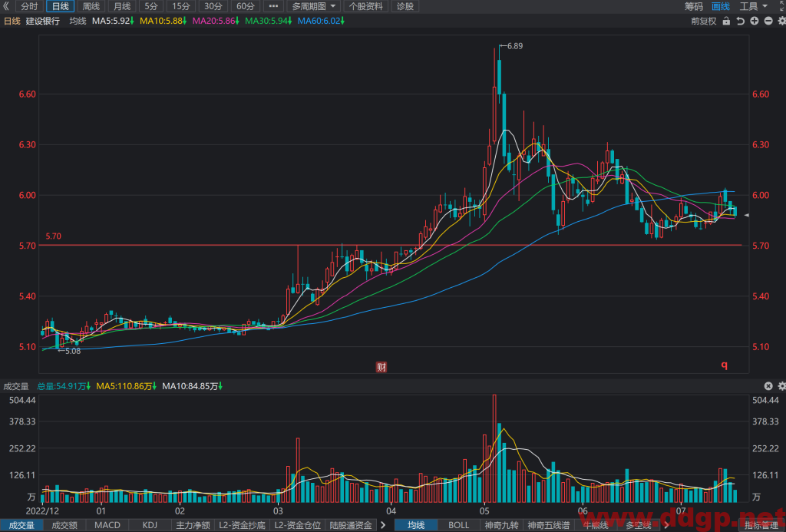Click the 建设银行 stock name
Viewport: 786px width, 532px height.
click(x=43, y=21)
